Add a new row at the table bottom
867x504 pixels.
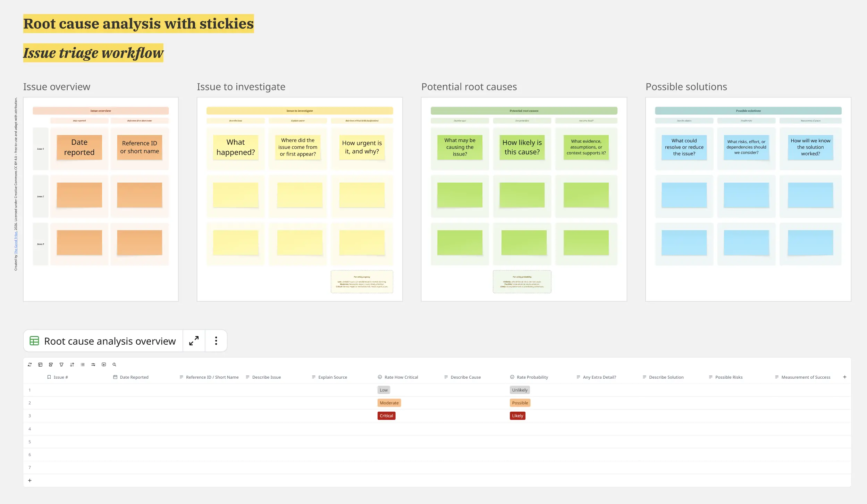(x=30, y=480)
